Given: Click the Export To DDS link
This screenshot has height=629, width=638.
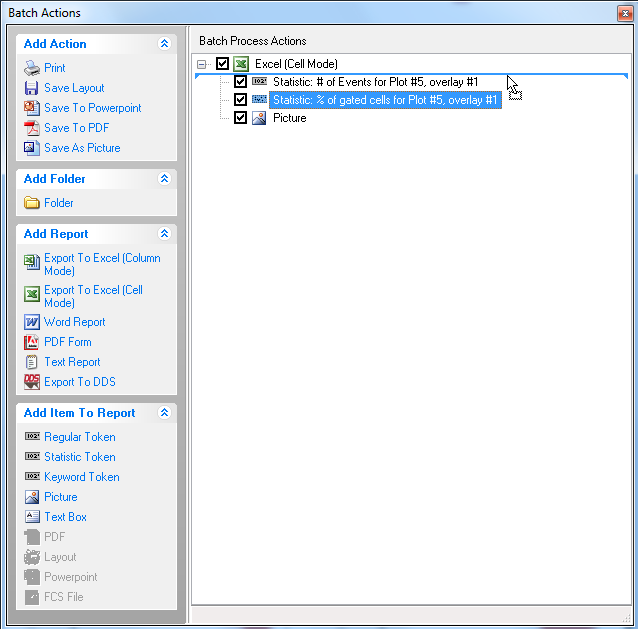Looking at the screenshot, I should pos(80,382).
